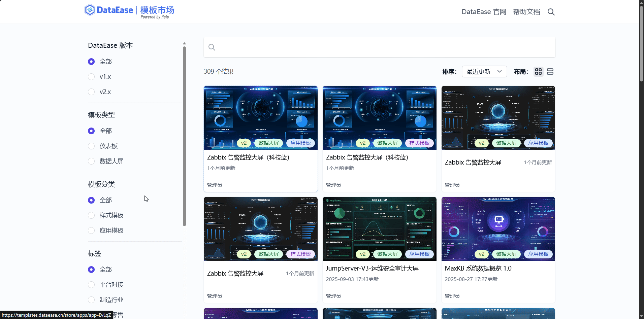Open MaxKB purple dashboard thumbnail

498,229
